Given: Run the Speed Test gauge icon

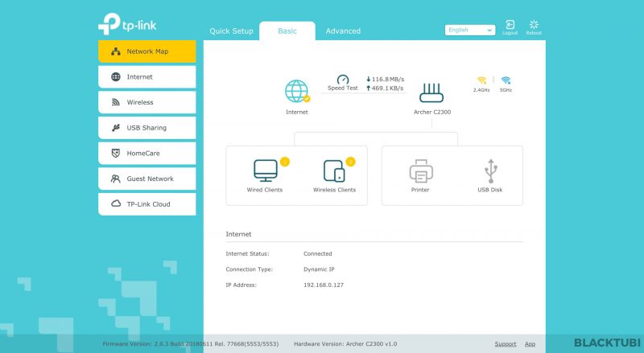Looking at the screenshot, I should 343,80.
